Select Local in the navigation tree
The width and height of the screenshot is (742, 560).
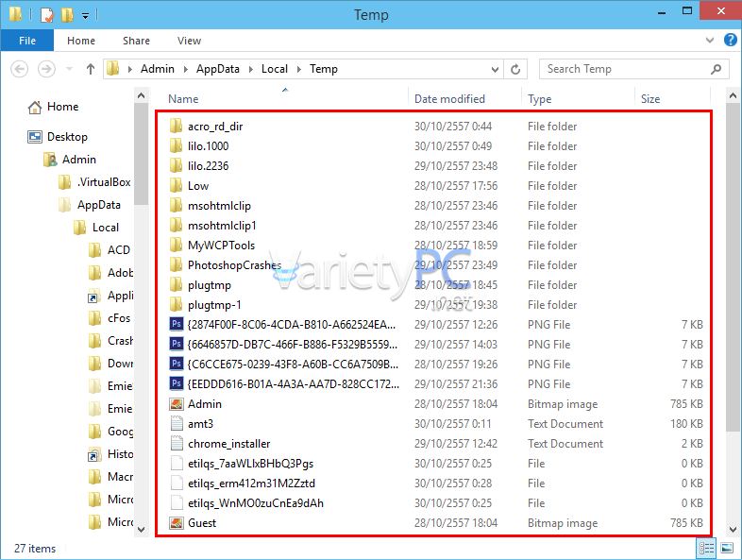(96, 228)
